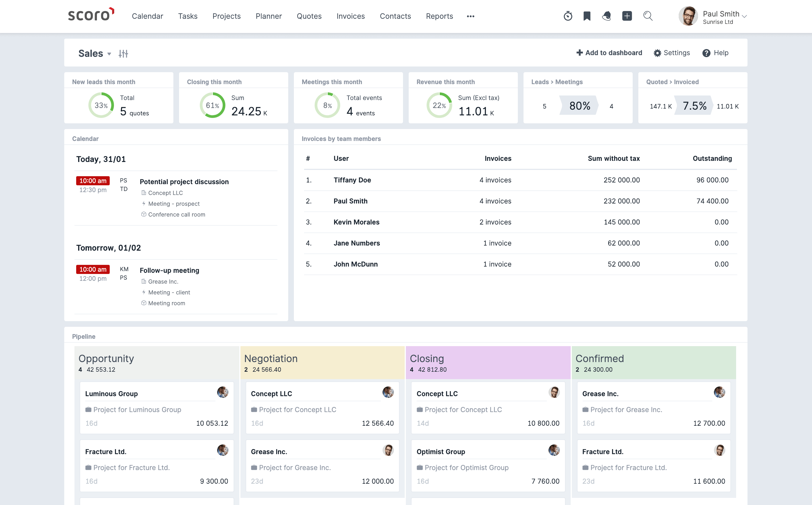Open the Help question mark icon
This screenshot has width=812, height=505.
point(706,53)
